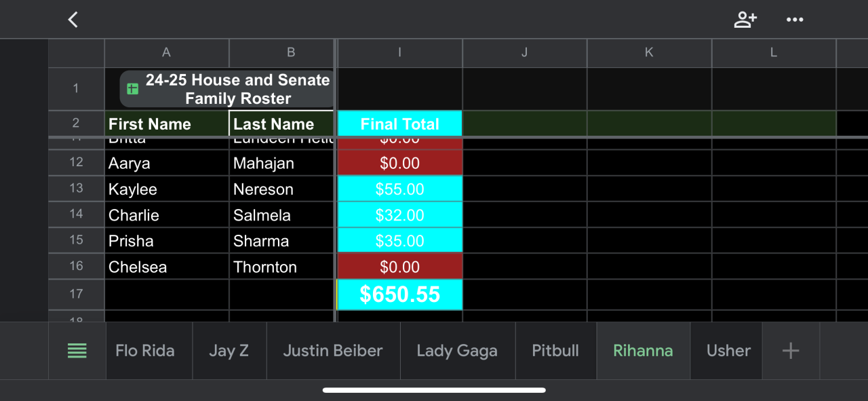Tap the Final Total header cell
Image resolution: width=868 pixels, height=401 pixels.
point(400,124)
